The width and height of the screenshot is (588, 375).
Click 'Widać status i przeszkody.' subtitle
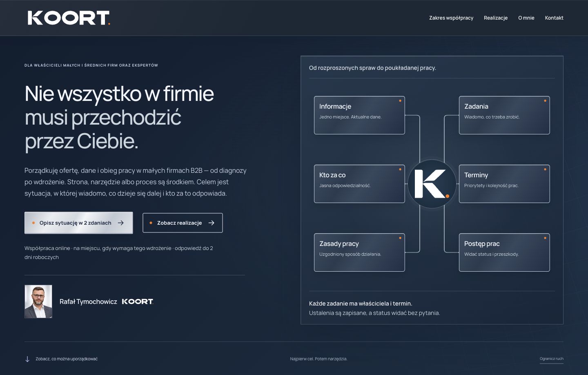coord(491,254)
